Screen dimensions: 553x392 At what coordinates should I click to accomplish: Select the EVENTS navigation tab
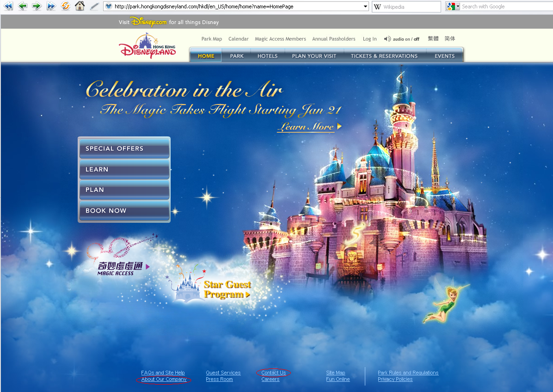(444, 55)
